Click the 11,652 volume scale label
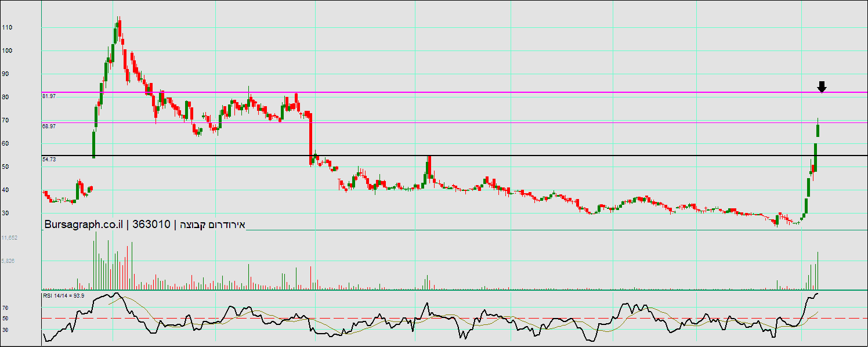Viewport: 868px width, 347px height. point(10,238)
